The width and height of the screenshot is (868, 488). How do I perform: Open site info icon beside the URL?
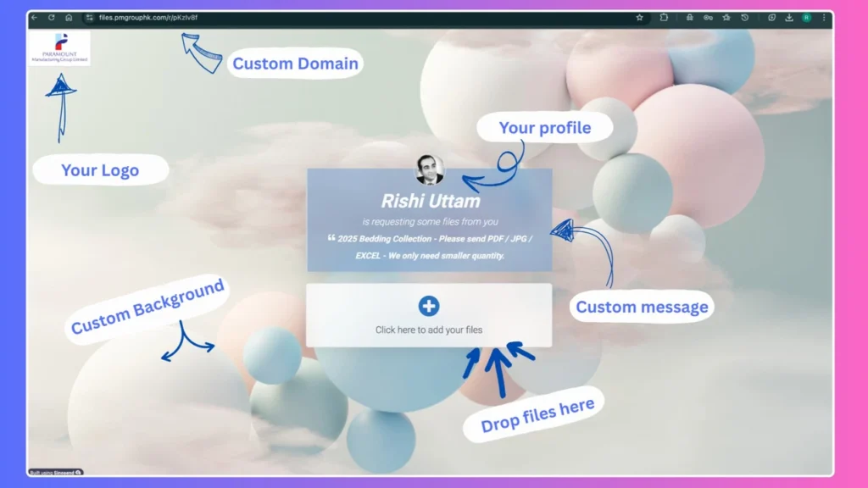pos(89,17)
